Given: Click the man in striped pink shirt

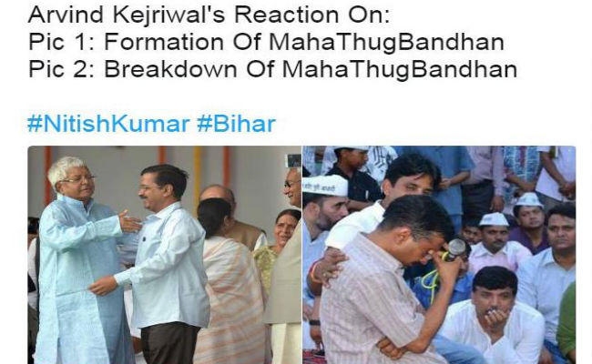Looking at the screenshot, I should pyautogui.click(x=389, y=287).
